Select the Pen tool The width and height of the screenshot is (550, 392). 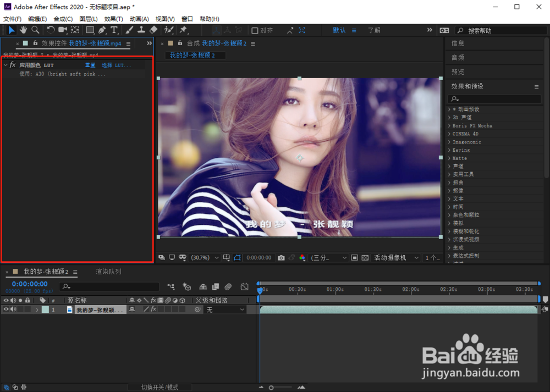pos(102,30)
